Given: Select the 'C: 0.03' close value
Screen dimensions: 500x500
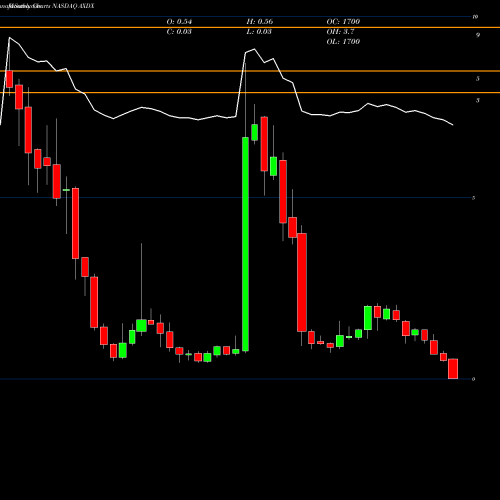Looking at the screenshot, I should click(x=179, y=32).
